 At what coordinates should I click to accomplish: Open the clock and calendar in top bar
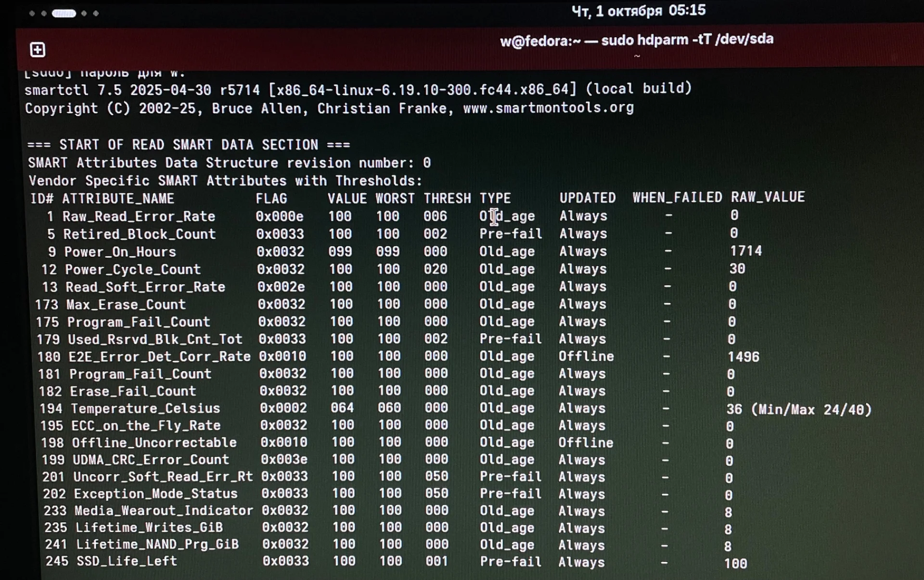point(638,11)
